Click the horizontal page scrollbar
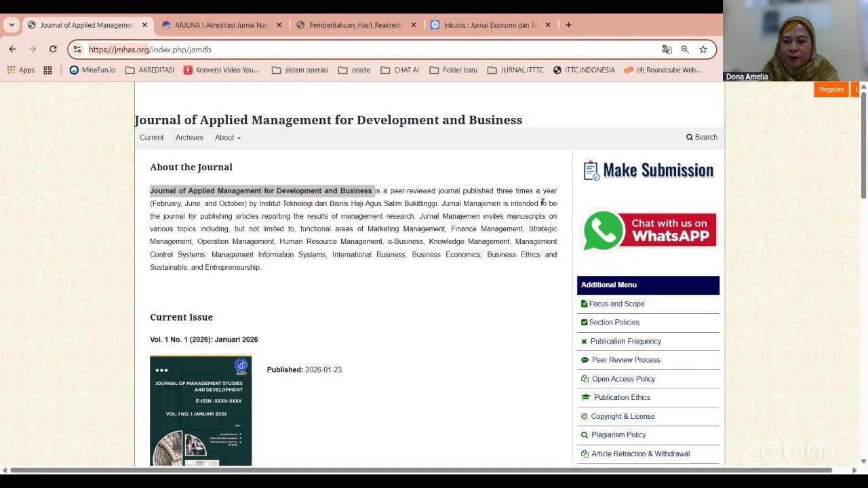Screen dimensions: 868x488 click(x=420, y=470)
